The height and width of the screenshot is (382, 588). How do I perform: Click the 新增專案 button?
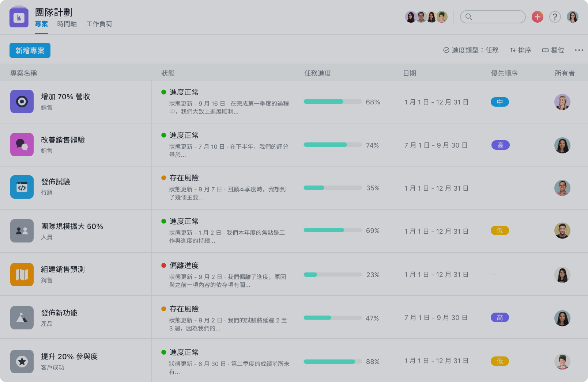pos(30,50)
